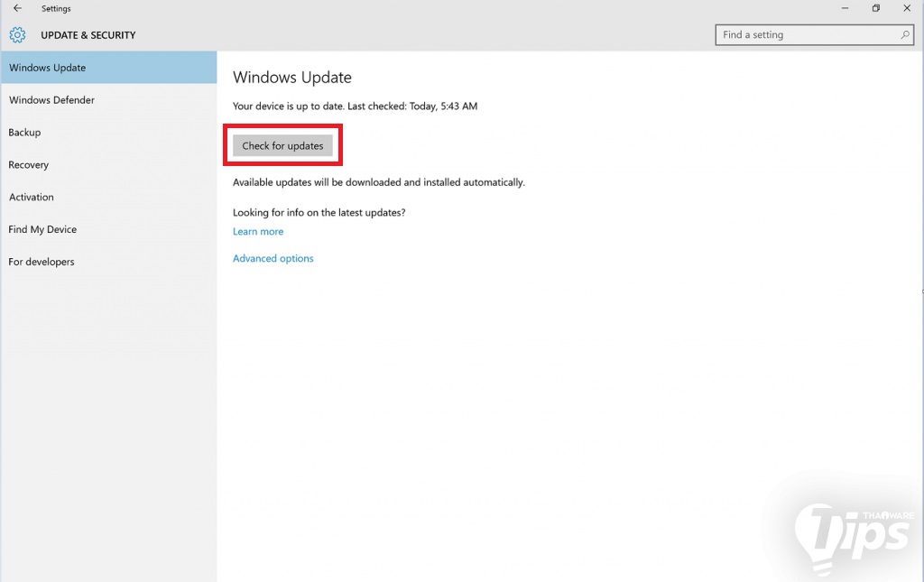Image resolution: width=924 pixels, height=582 pixels.
Task: Restore down the Settings window
Action: pos(876,8)
